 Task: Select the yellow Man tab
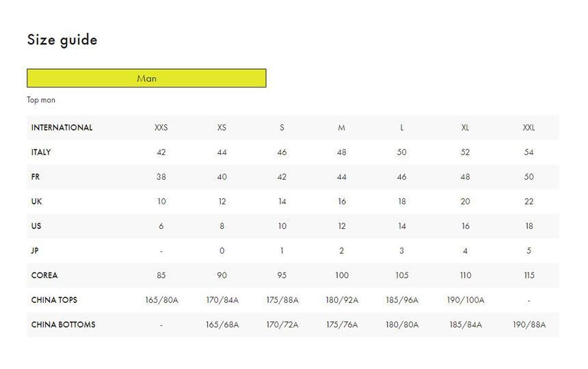pyautogui.click(x=146, y=78)
